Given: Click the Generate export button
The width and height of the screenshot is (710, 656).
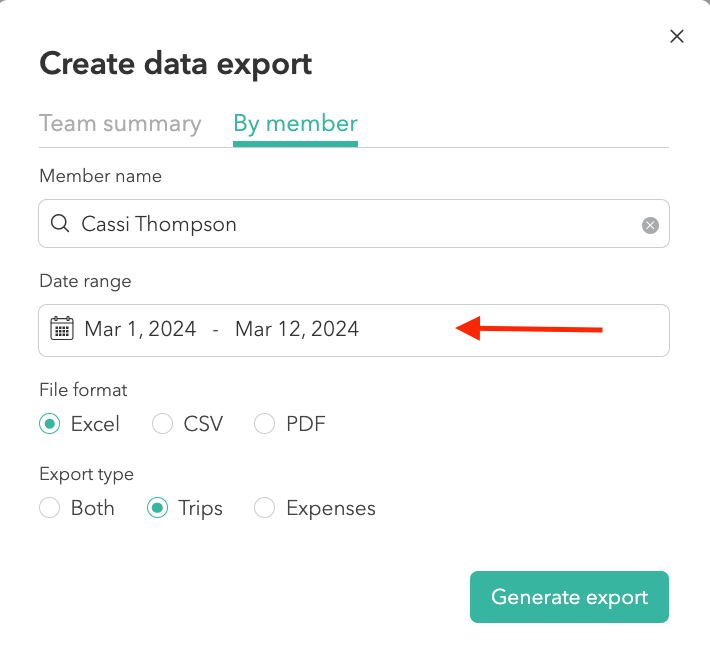Looking at the screenshot, I should coord(569,597).
